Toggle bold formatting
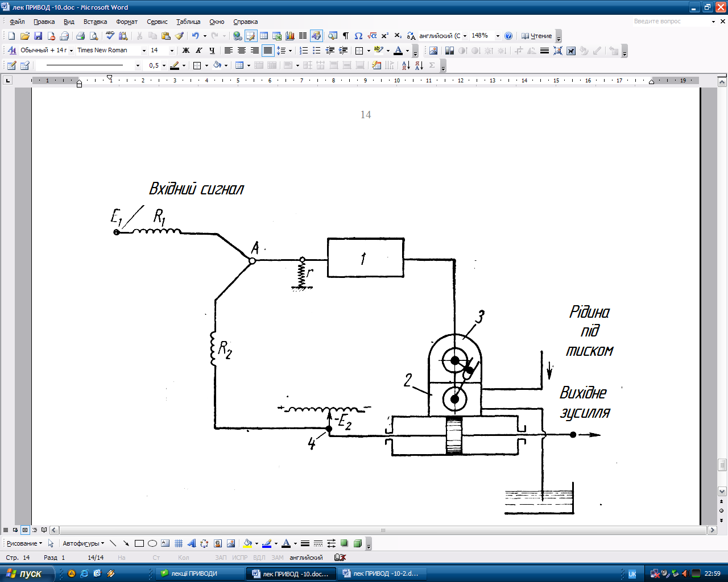Viewport: 728px width, 582px height. pyautogui.click(x=185, y=51)
